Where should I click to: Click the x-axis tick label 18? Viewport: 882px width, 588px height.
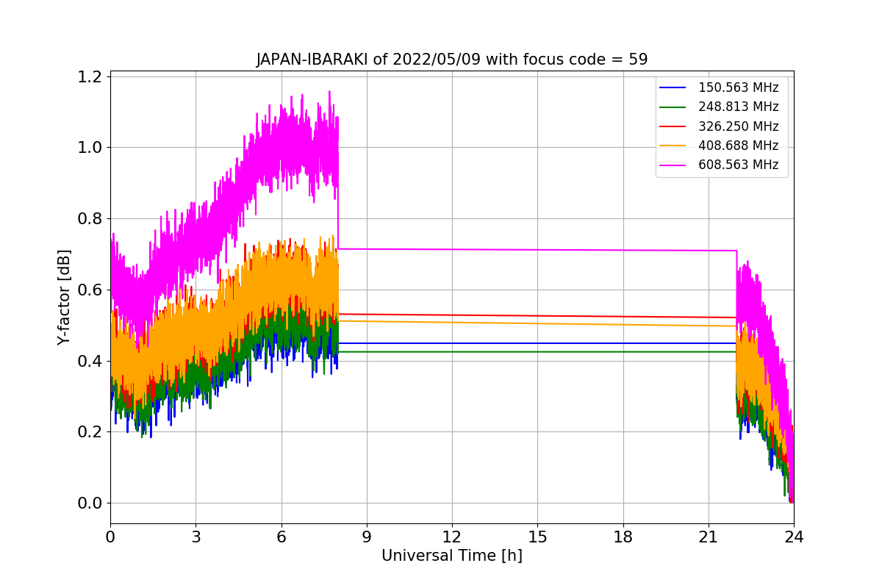pyautogui.click(x=623, y=537)
